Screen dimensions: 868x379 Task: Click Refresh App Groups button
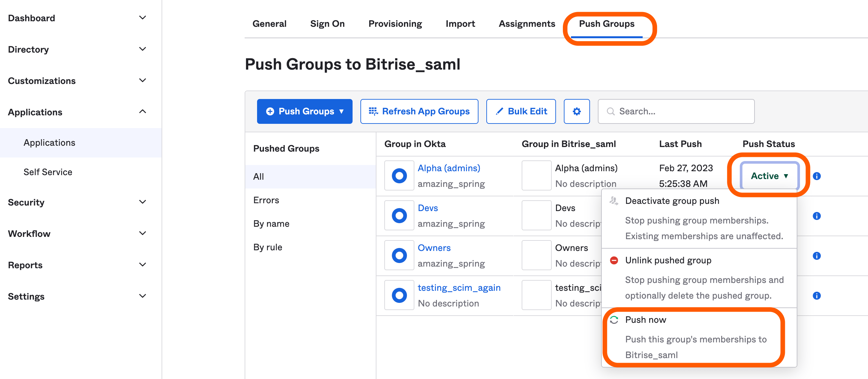(419, 111)
